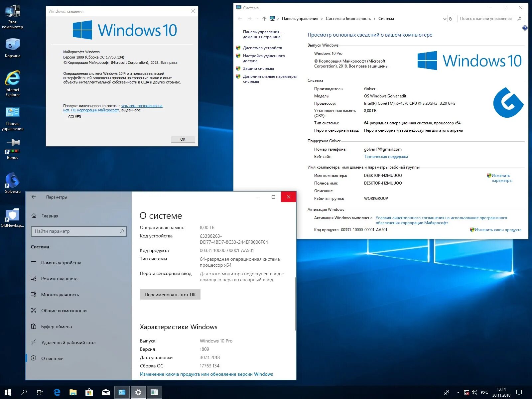This screenshot has width=532, height=399.
Task: Open the Корзина recycle bin icon
Action: (x=12, y=48)
